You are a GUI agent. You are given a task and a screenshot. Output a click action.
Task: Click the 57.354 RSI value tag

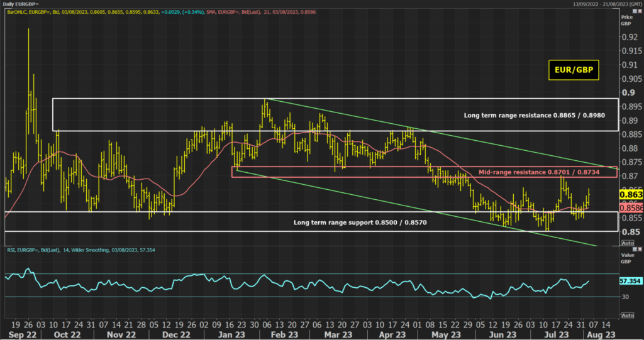pyautogui.click(x=630, y=282)
